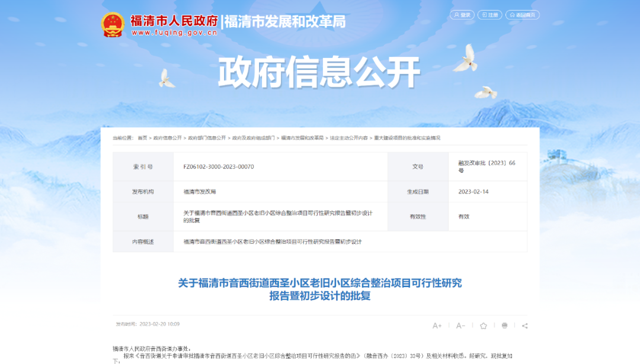Image resolution: width=640 pixels, height=364 pixels.
Task: Bookmark the article with star icon
Action: (484, 326)
